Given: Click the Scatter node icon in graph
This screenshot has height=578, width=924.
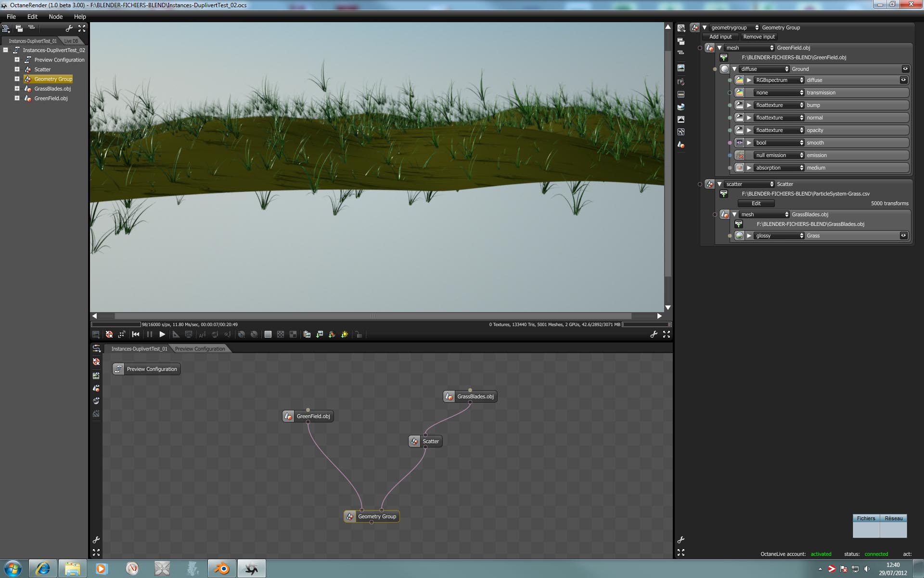Looking at the screenshot, I should click(415, 441).
